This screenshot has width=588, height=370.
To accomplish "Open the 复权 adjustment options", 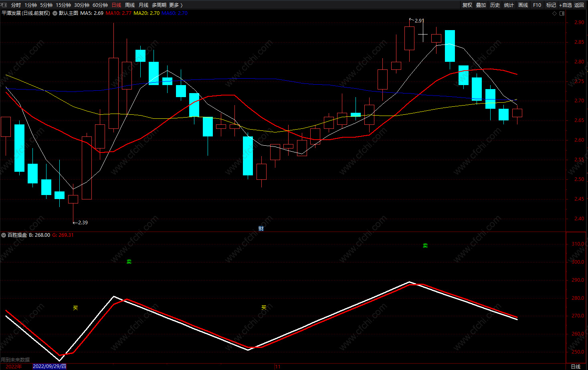I will click(467, 5).
